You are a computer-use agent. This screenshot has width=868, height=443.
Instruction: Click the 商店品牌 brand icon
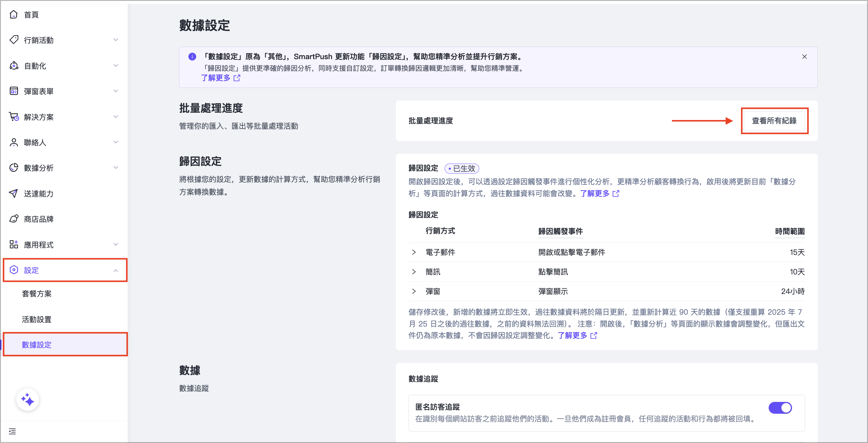14,219
